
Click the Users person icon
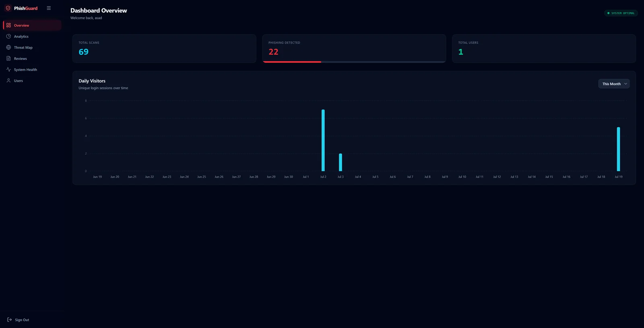8,80
